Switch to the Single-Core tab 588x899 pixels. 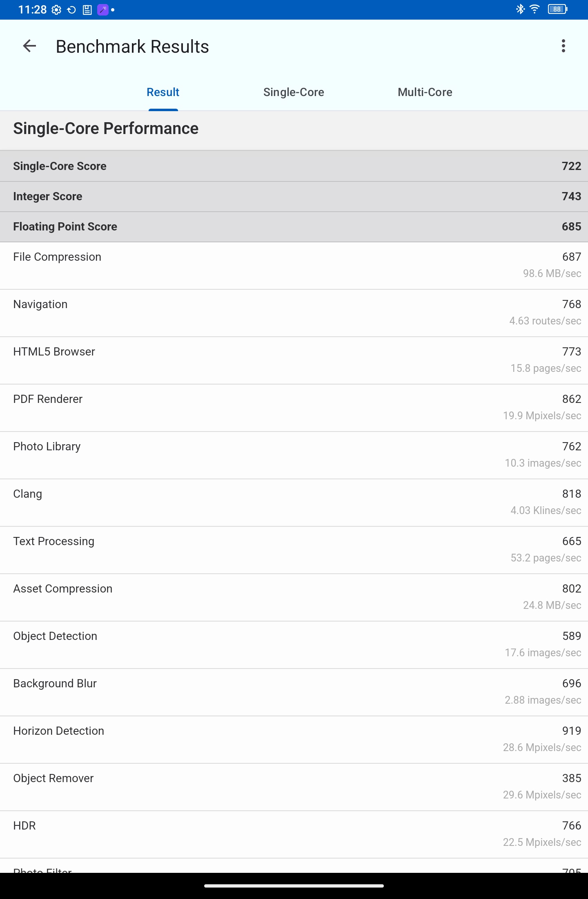click(294, 92)
